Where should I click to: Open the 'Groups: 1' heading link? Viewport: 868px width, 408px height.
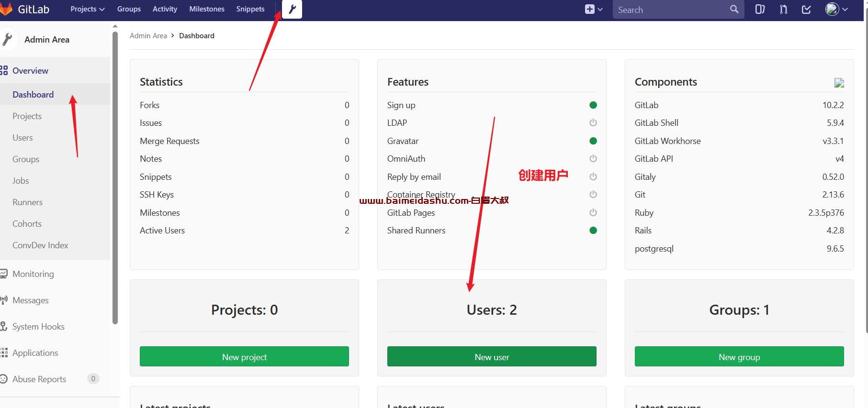pos(739,310)
